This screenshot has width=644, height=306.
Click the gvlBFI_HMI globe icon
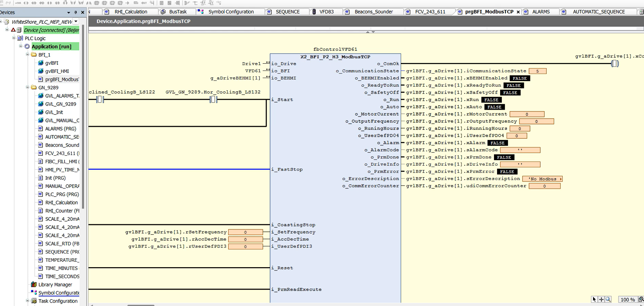click(x=41, y=71)
